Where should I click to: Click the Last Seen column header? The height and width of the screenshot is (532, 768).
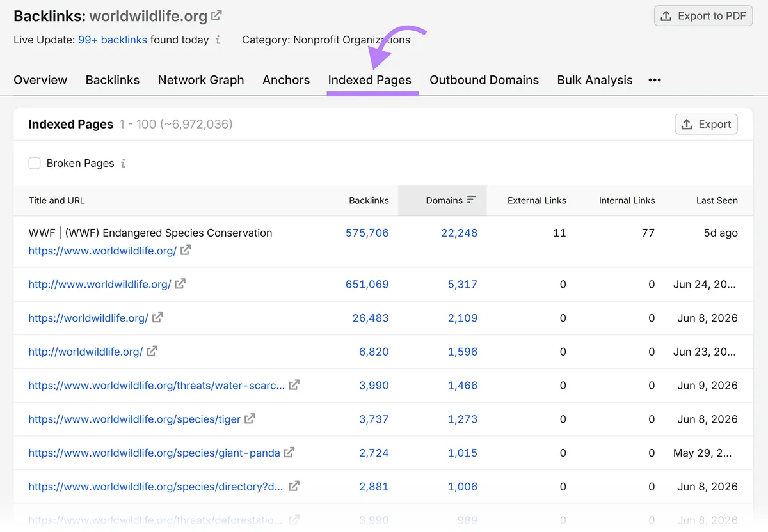717,200
